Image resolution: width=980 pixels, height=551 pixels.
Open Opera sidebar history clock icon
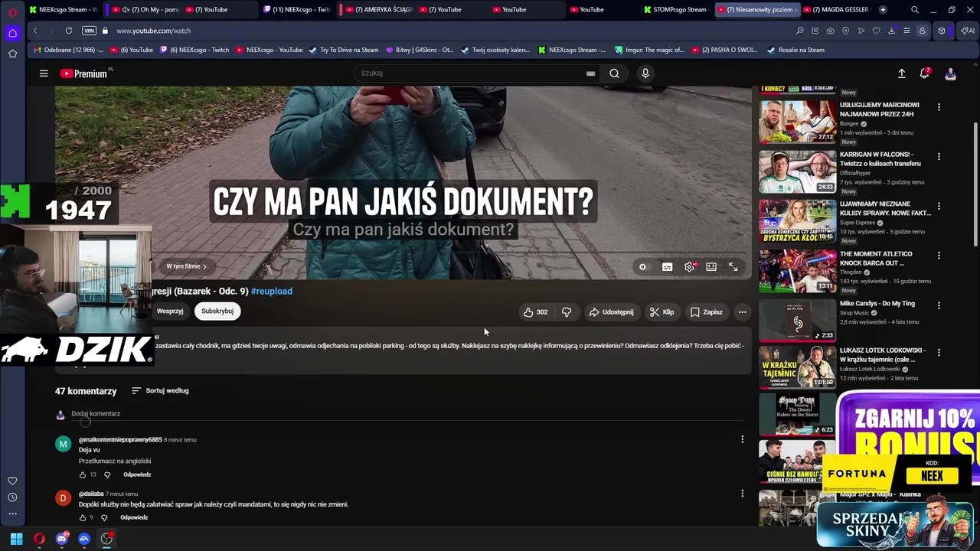pyautogui.click(x=12, y=497)
